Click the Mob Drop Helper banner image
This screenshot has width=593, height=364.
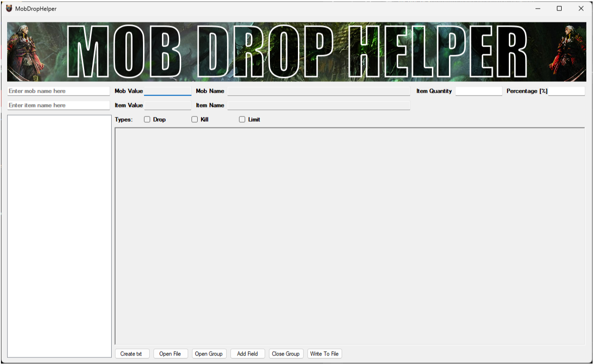click(x=296, y=52)
